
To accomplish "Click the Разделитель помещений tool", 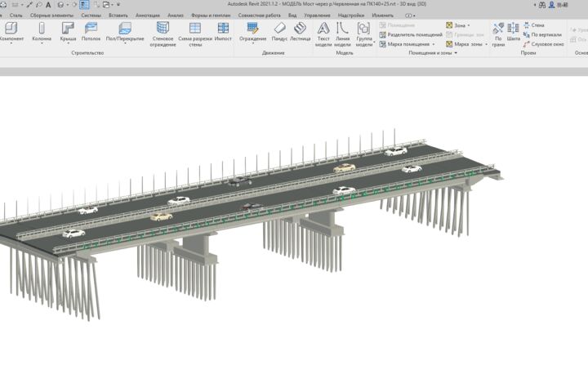I will pos(411,34).
